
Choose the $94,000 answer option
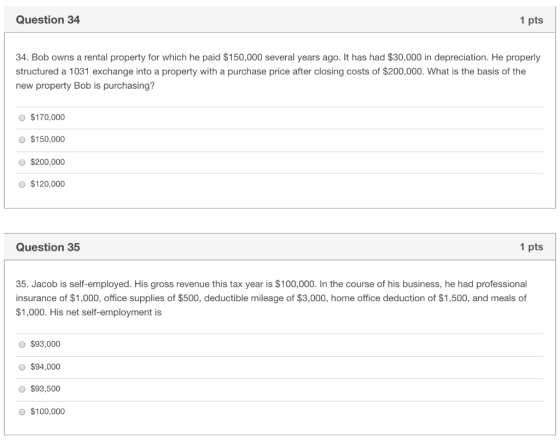click(x=22, y=367)
